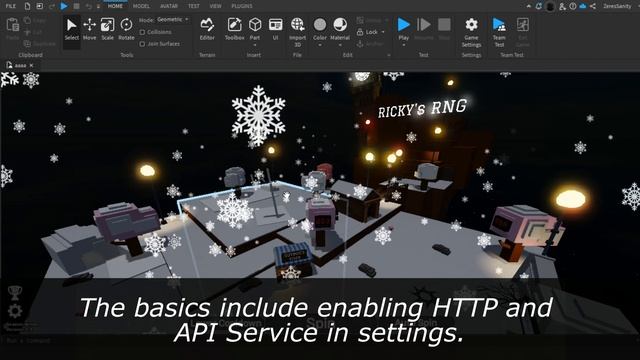Open the Toolbox panel
Screen dimensions: 640x360
pos(234,29)
